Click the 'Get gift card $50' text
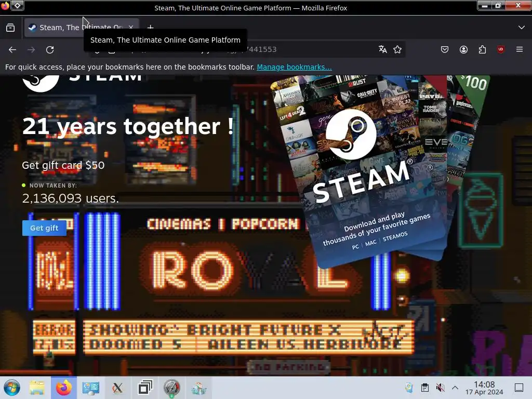This screenshot has height=399, width=532. pos(63,165)
